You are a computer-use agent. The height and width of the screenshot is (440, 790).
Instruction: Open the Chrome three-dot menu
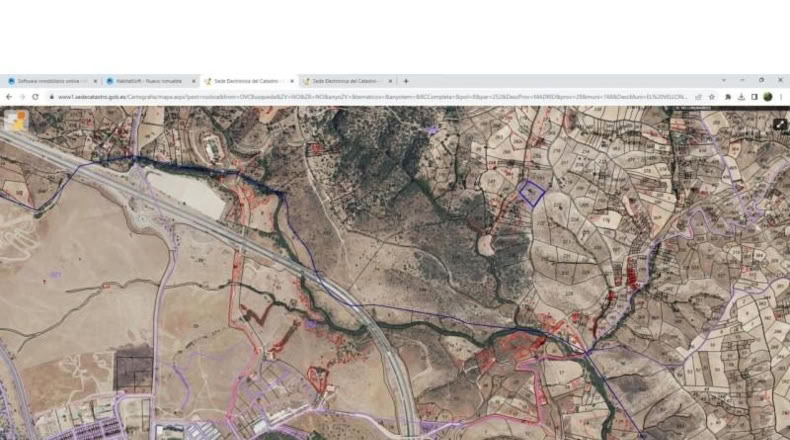pos(781,97)
